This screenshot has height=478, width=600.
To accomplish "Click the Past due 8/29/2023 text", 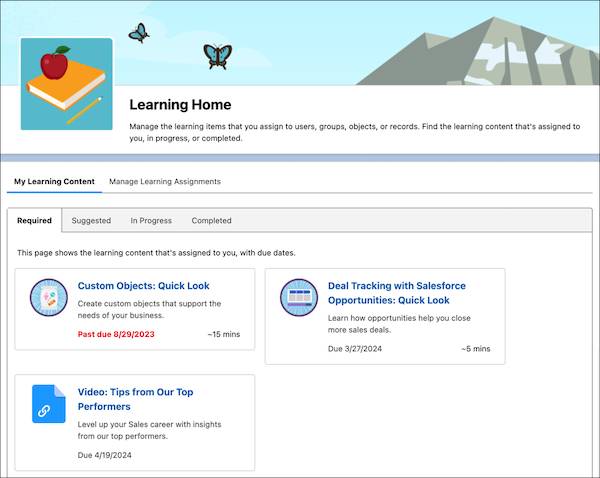I will (x=116, y=334).
